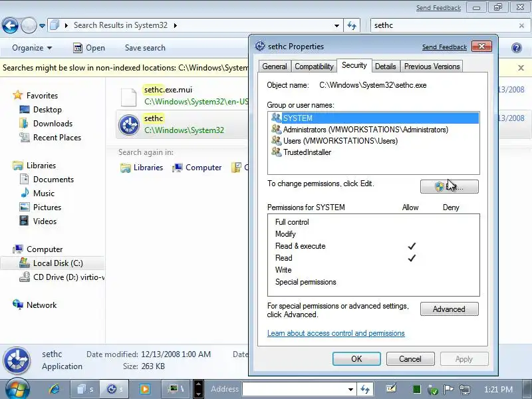
Task: Close the sethc Properties dialog
Action: [481, 47]
